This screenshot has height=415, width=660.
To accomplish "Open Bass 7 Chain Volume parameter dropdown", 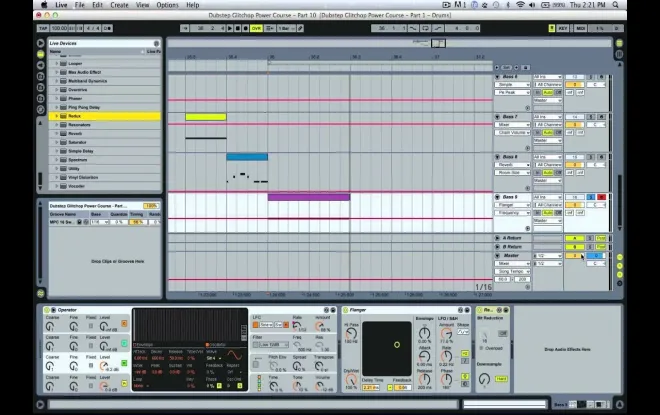I will [x=512, y=133].
